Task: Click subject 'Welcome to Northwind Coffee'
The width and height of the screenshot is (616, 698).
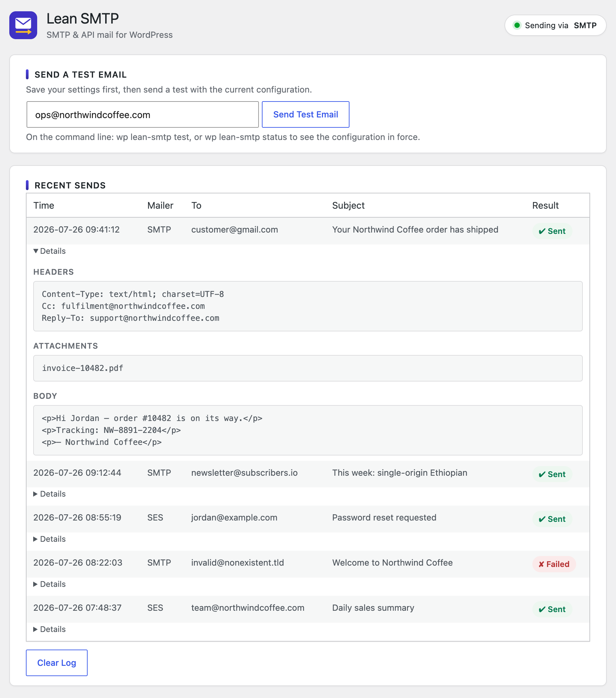Action: [392, 562]
